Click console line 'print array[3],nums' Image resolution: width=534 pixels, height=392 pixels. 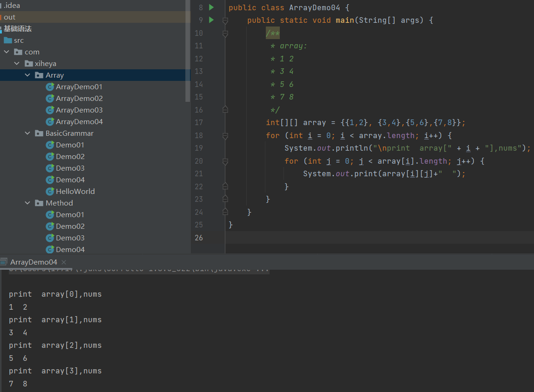pyautogui.click(x=55, y=371)
